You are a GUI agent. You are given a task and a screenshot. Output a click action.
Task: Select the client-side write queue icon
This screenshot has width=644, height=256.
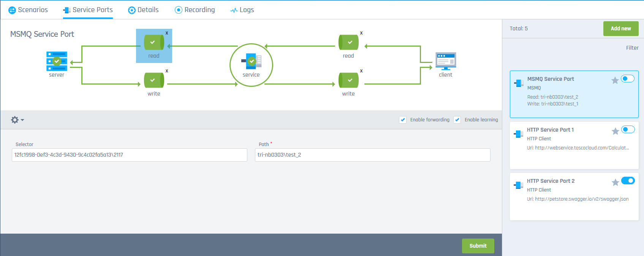click(348, 80)
